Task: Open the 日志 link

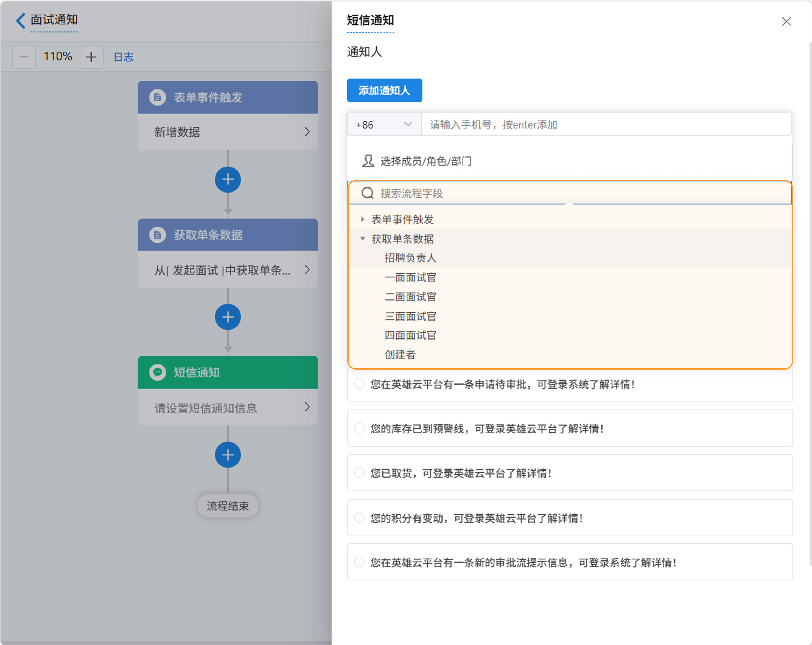Action: (124, 57)
